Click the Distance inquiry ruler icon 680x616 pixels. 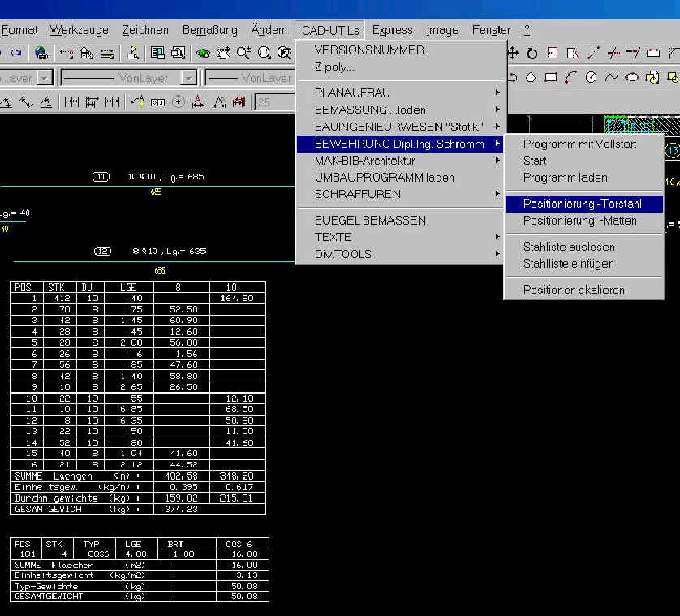[106, 54]
